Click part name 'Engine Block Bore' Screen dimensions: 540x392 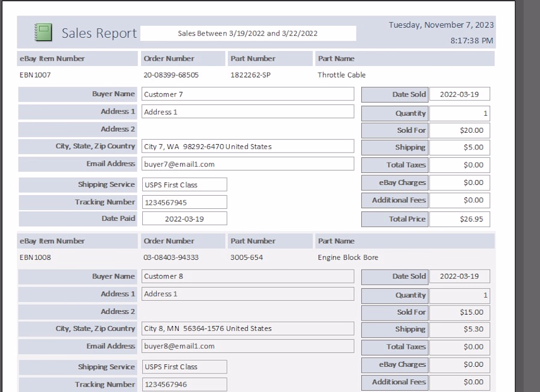[348, 258]
